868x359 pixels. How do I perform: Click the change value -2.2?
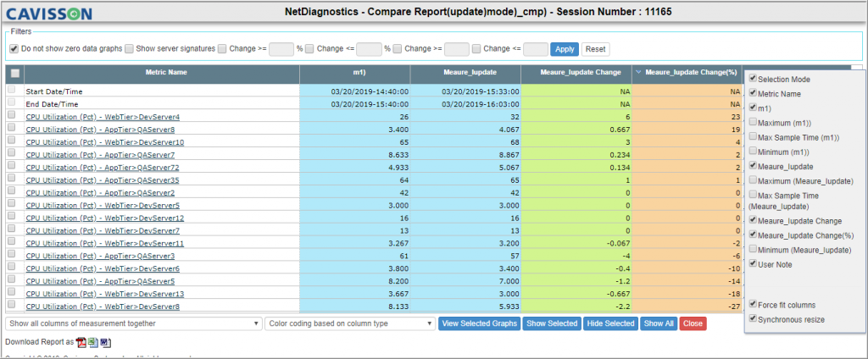coord(621,306)
